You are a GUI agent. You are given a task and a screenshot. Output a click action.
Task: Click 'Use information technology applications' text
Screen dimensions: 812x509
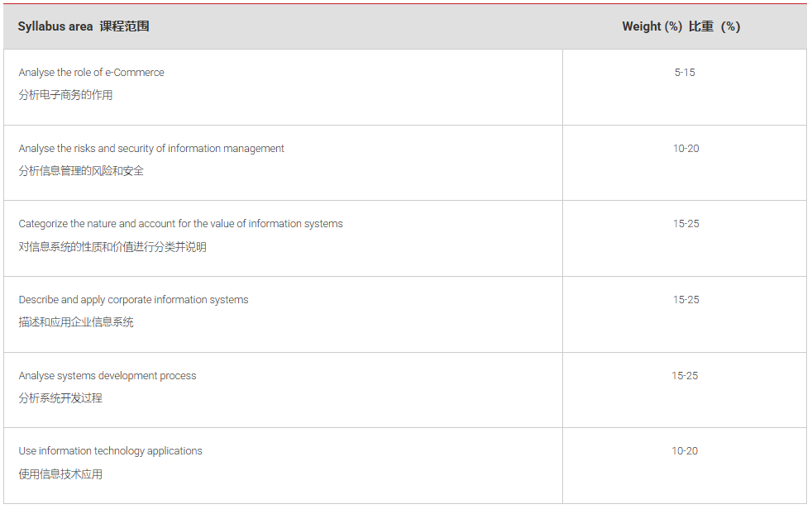coord(110,451)
